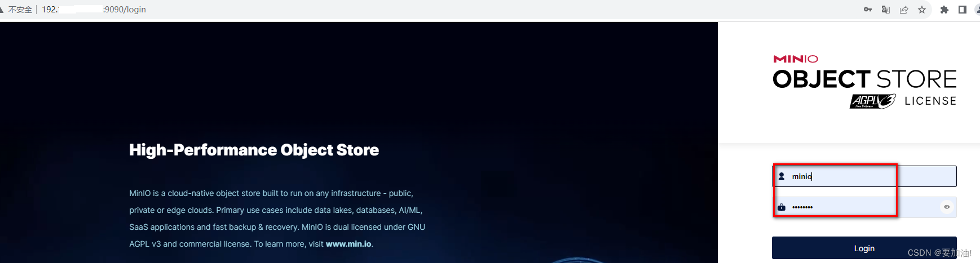Click the Login button
The width and height of the screenshot is (980, 263).
(864, 248)
